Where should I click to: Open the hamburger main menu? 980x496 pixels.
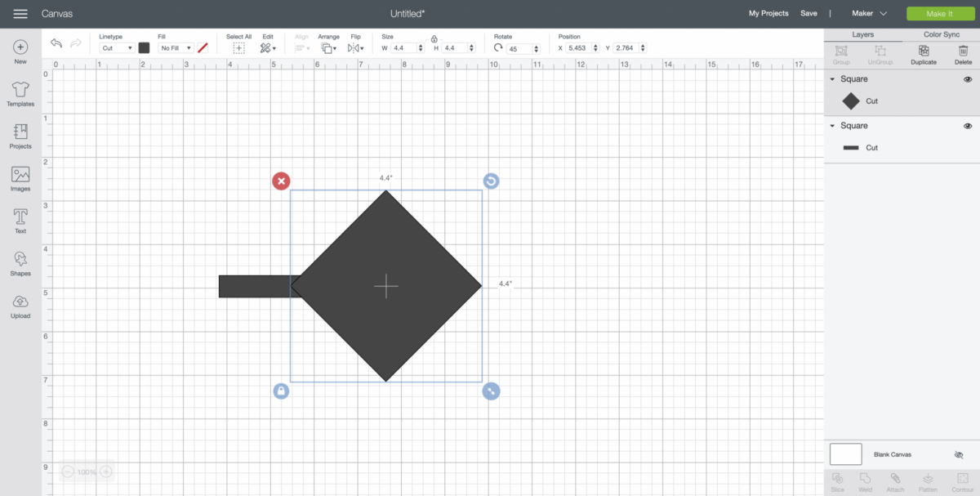click(x=20, y=14)
